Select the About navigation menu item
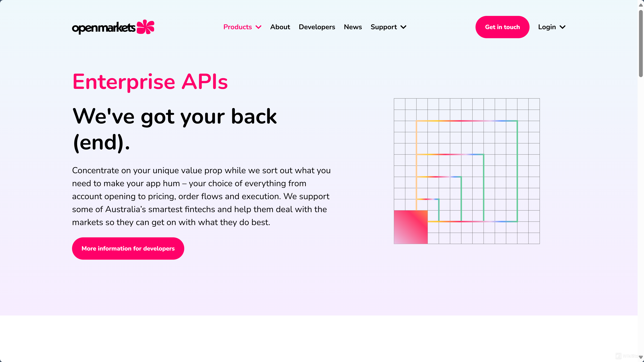The height and width of the screenshot is (362, 644). (x=280, y=27)
